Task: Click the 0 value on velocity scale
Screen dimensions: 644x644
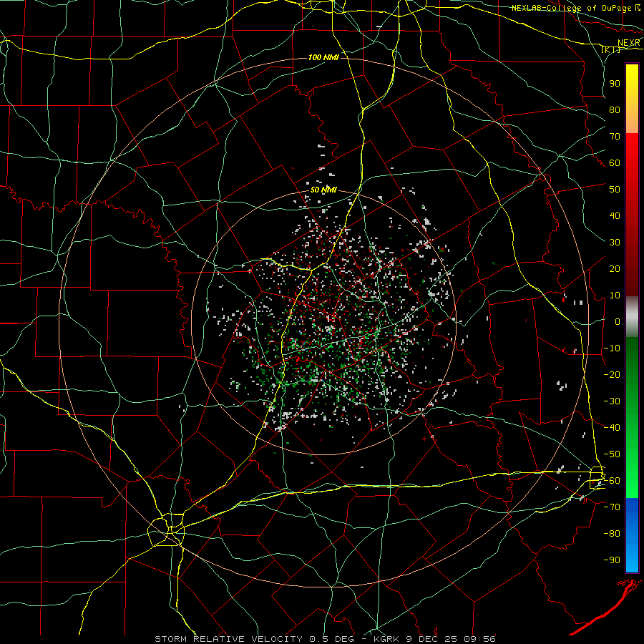Action: [x=618, y=321]
